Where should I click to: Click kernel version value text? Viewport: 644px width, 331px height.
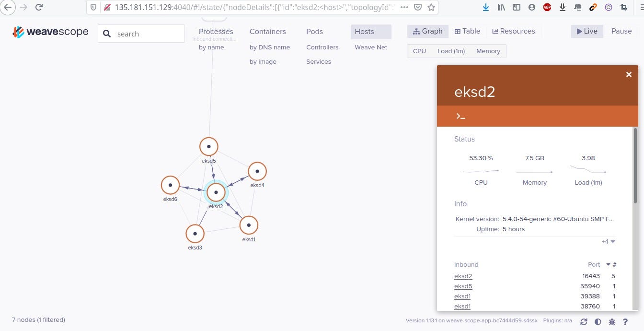click(x=558, y=219)
